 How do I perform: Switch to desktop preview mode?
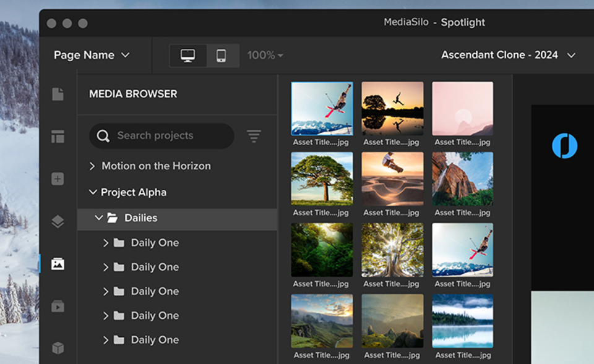tap(188, 55)
